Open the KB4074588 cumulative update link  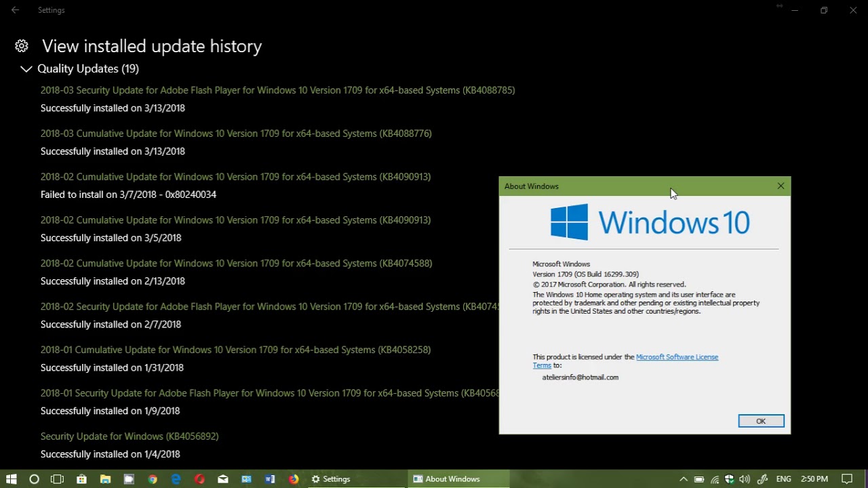click(236, 264)
